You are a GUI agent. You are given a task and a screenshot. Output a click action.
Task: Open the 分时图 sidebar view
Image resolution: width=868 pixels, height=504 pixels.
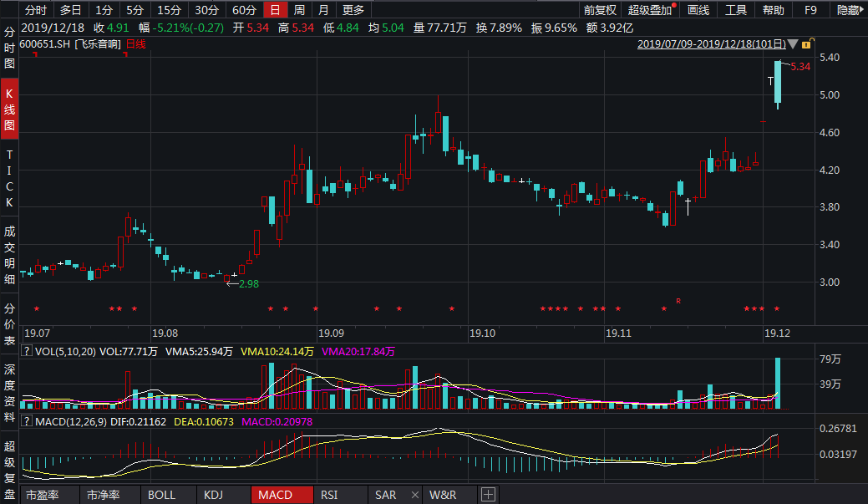[x=9, y=48]
